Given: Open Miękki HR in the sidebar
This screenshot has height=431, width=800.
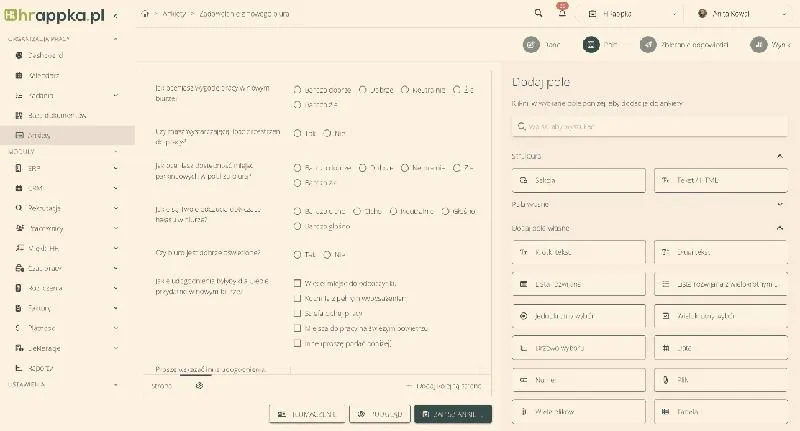Looking at the screenshot, I should coord(43,248).
